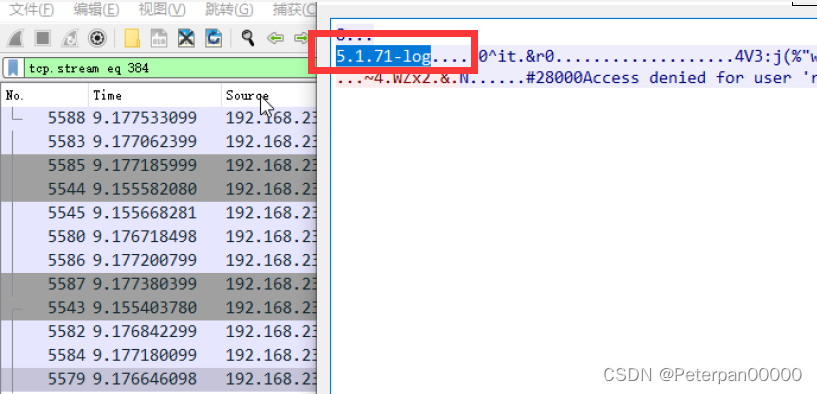Click time value 9.177380399

[x=145, y=284]
